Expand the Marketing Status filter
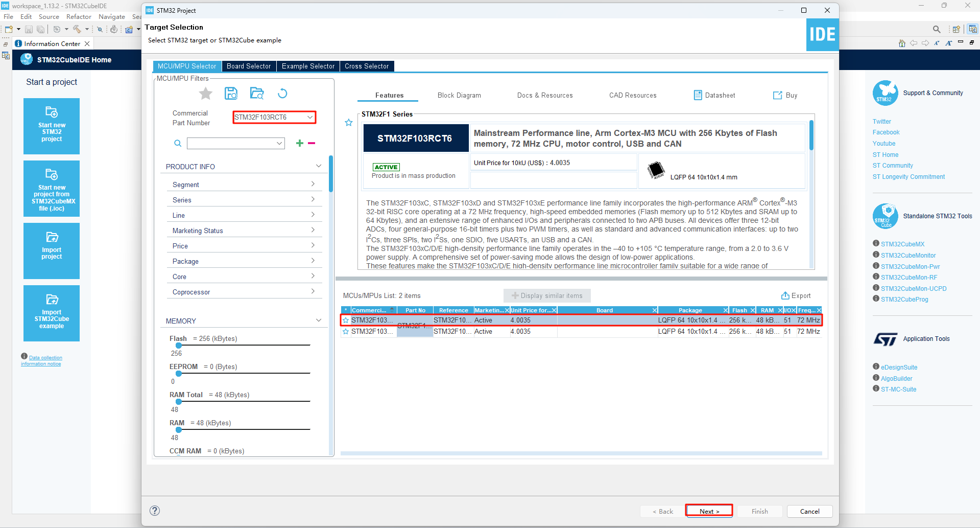980x528 pixels. tap(313, 230)
